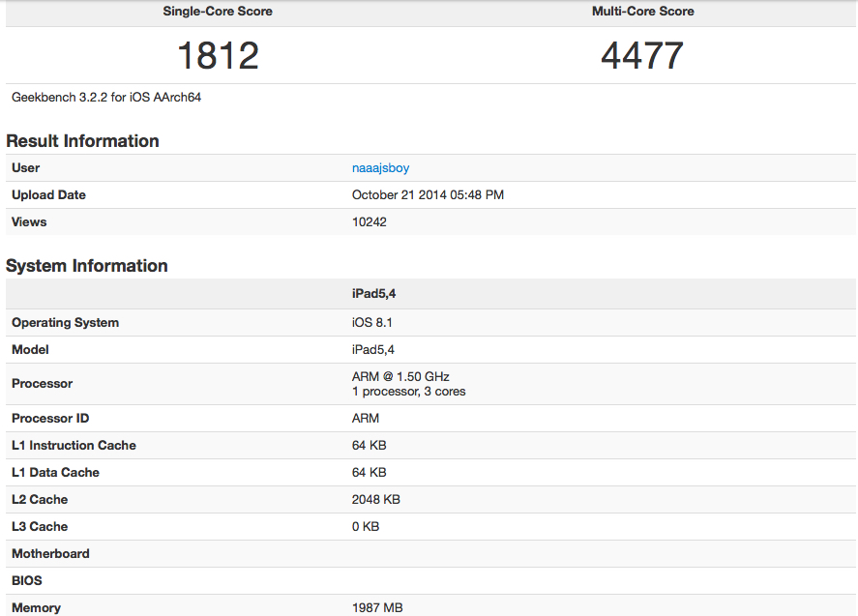Click the single-core score value 1812
858x616 pixels.
point(218,56)
